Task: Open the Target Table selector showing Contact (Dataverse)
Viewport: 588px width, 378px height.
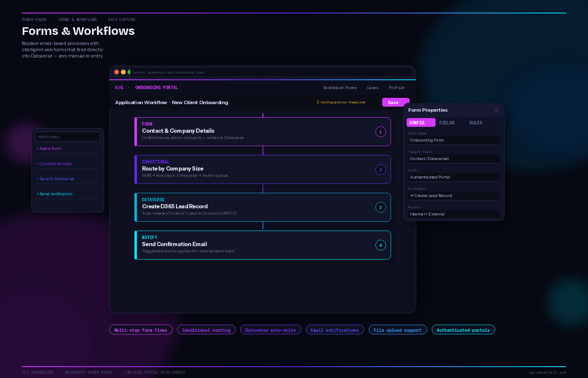Action: click(454, 158)
